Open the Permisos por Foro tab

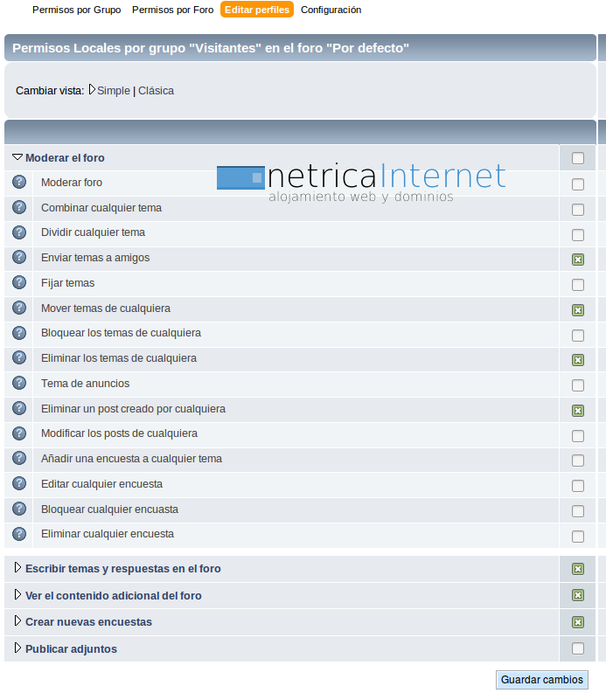(171, 10)
